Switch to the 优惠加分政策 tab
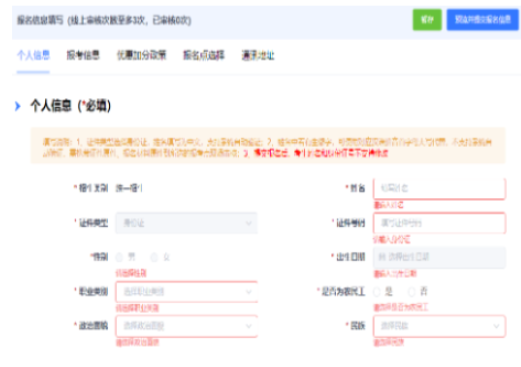The image size is (521, 367). [141, 55]
